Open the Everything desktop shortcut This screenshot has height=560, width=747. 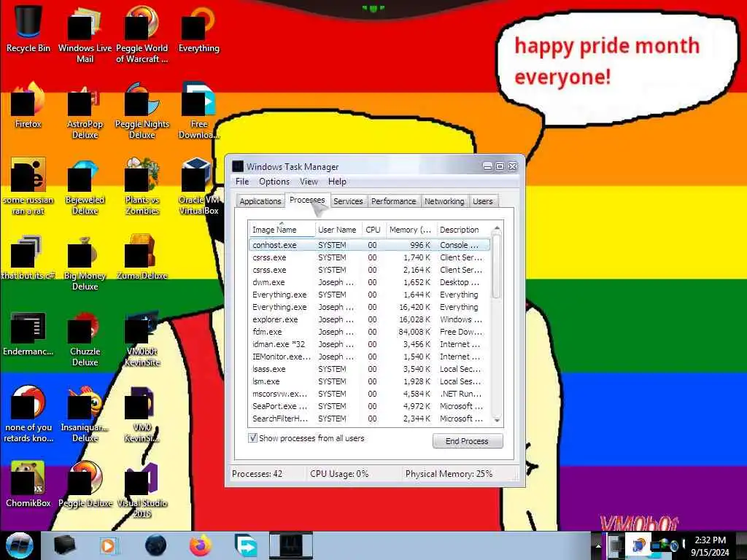click(x=198, y=29)
